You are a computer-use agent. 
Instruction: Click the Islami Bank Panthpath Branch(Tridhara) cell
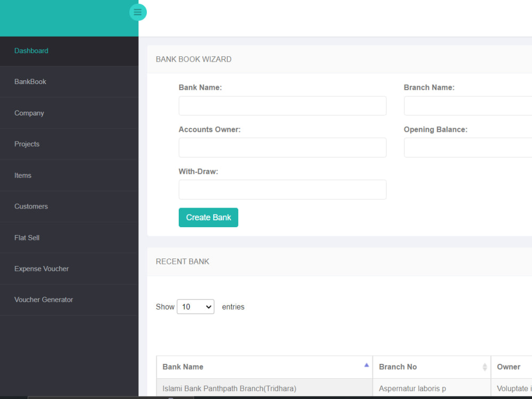[x=264, y=388]
